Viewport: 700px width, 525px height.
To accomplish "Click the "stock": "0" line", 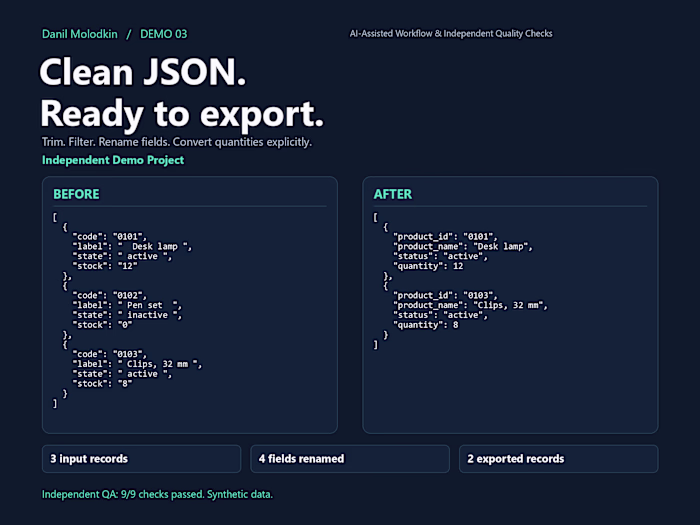I will 102,325.
